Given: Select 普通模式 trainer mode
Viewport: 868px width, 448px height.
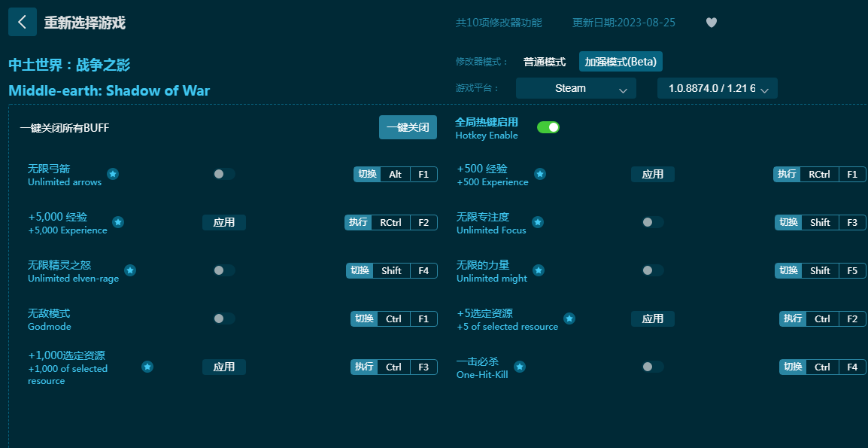Looking at the screenshot, I should tap(545, 62).
